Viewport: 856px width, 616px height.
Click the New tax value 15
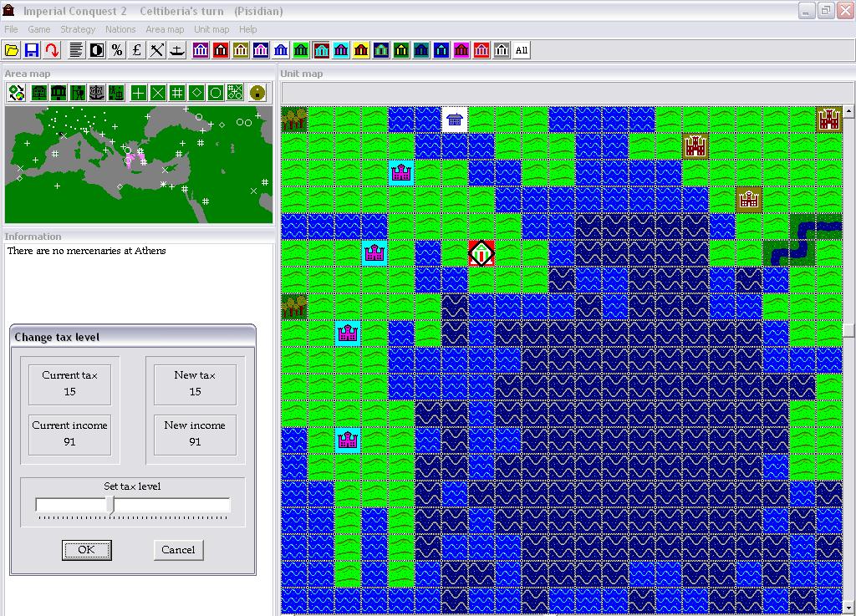tap(195, 392)
